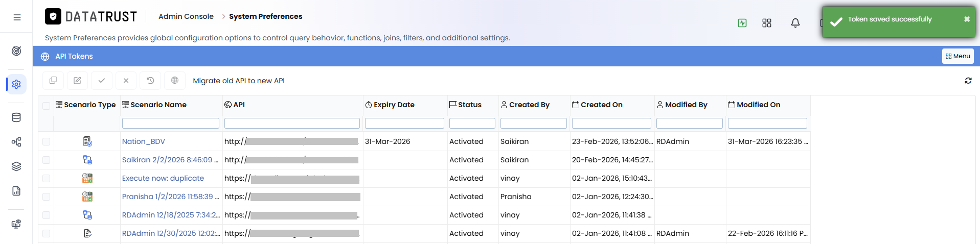Click the globe toolbar icon
The width and height of the screenshot is (980, 244).
[175, 81]
